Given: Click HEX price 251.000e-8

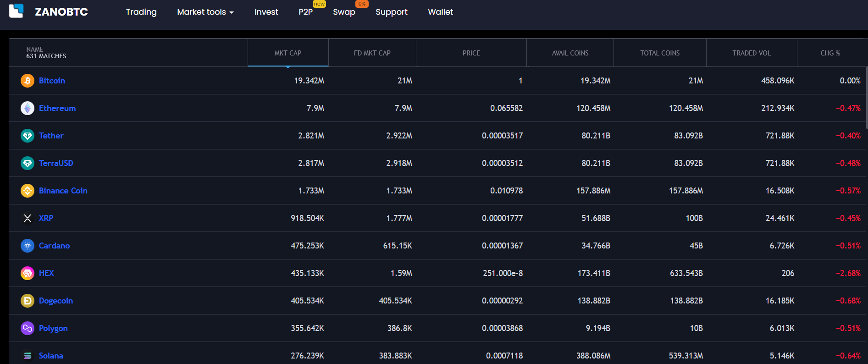Looking at the screenshot, I should [503, 273].
